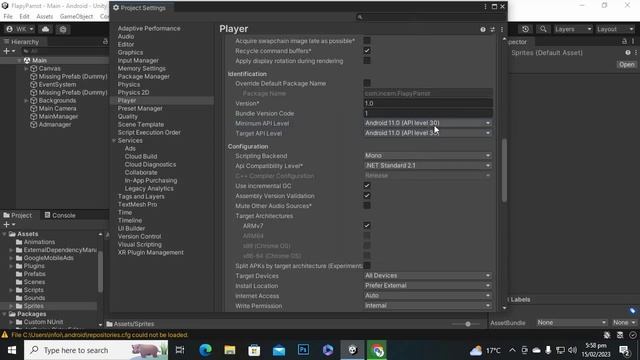Click the Open button in Inspector
Image resolution: width=640 pixels, height=360 pixels.
tap(627, 64)
